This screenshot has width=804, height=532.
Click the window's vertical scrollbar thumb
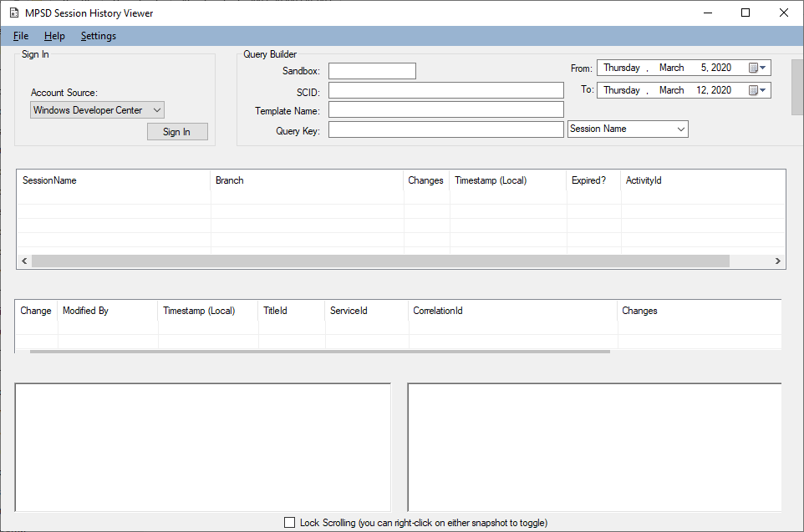[797, 87]
